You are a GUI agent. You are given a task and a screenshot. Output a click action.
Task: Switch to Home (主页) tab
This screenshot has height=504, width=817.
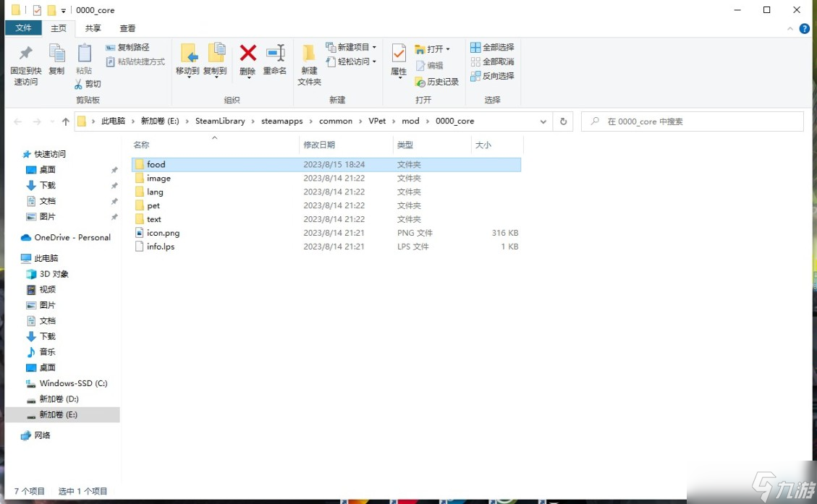pos(59,28)
